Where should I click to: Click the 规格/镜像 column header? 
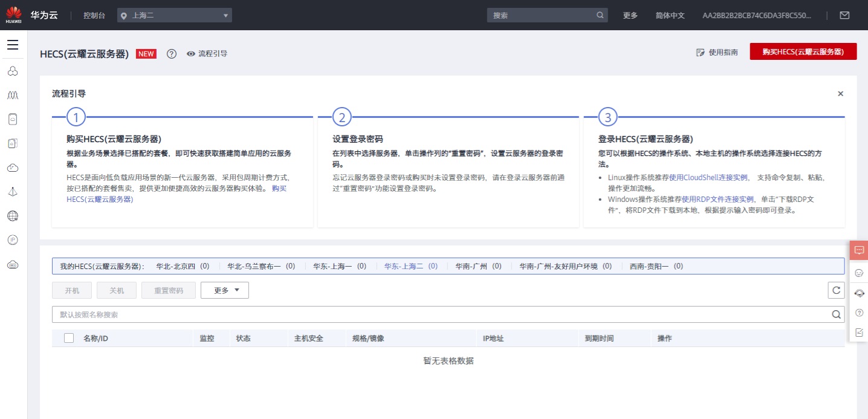point(368,338)
